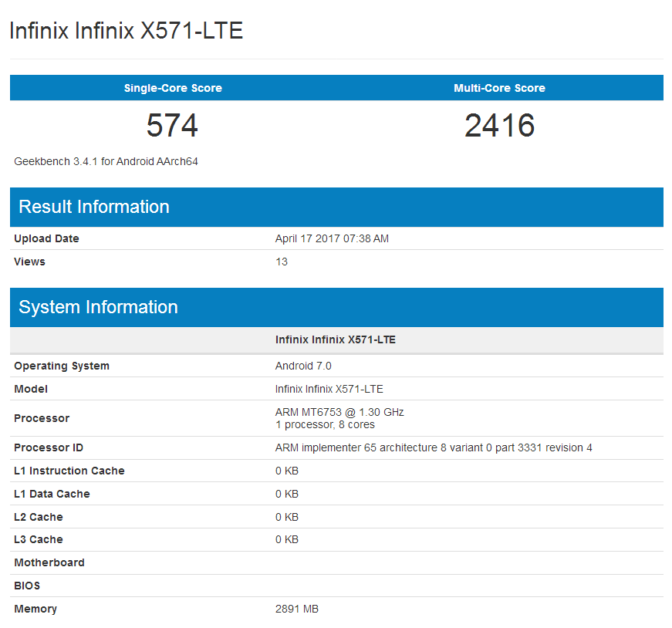Select the Model value Infinix Infinix X571-LTE
The width and height of the screenshot is (672, 628).
pos(329,389)
